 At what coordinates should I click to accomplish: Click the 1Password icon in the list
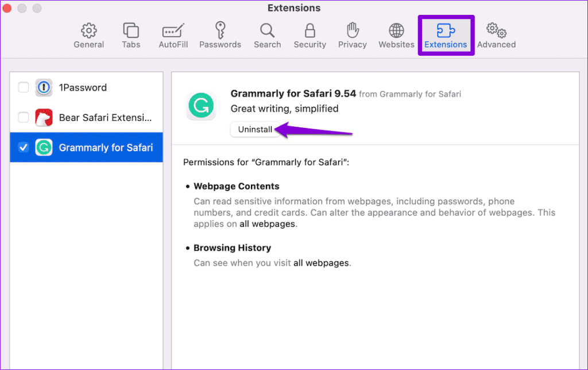pyautogui.click(x=44, y=87)
